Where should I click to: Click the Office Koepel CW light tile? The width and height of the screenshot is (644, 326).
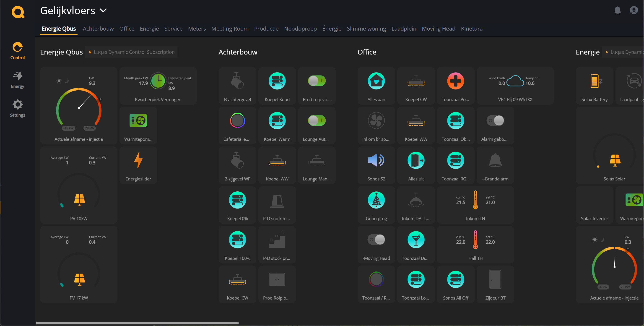416,86
